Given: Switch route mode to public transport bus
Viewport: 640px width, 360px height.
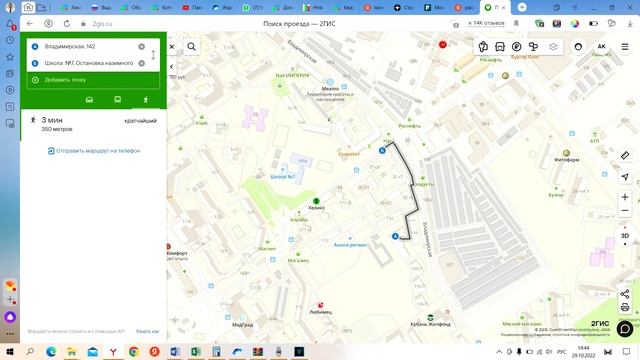Looking at the screenshot, I should click(118, 100).
